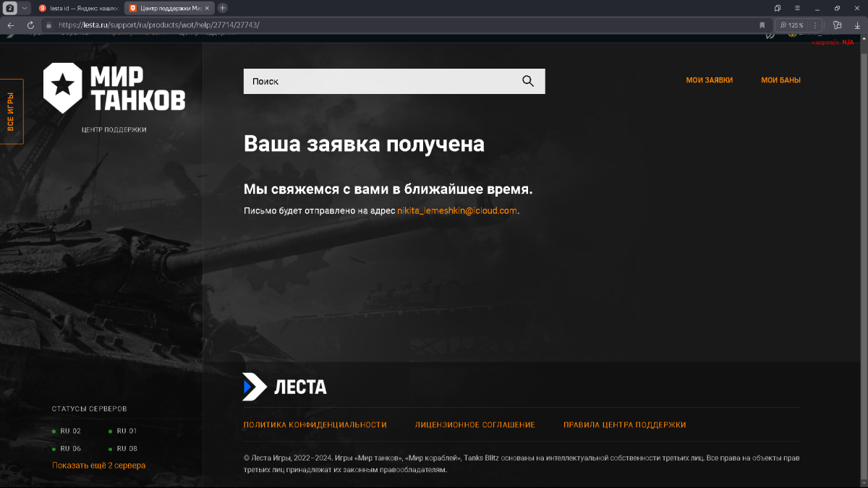Open Правила центра поддержки link
The height and width of the screenshot is (488, 868).
625,425
